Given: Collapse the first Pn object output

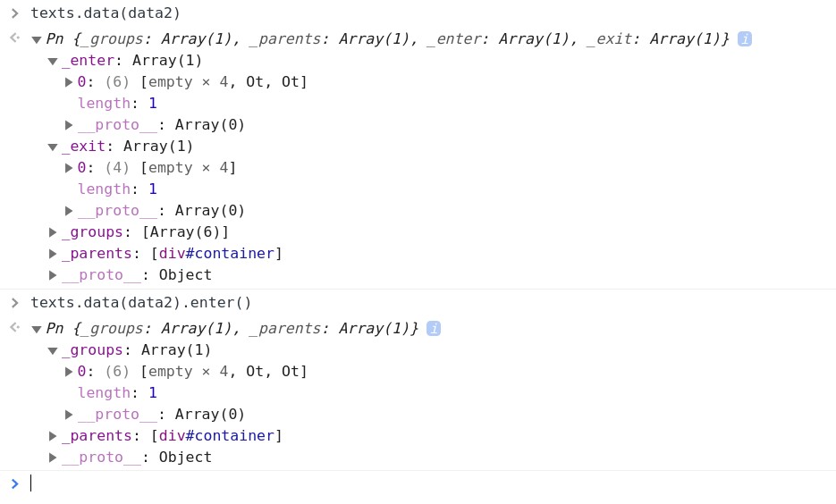Looking at the screenshot, I should click(37, 39).
